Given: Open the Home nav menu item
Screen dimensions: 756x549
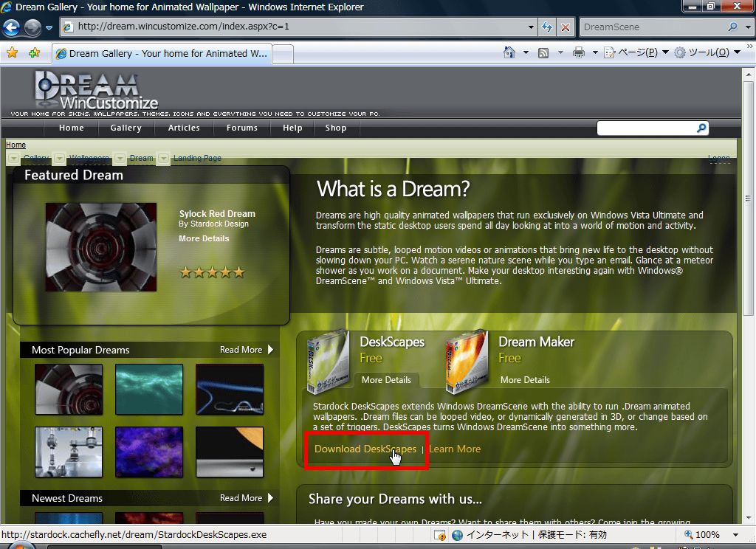Looking at the screenshot, I should (72, 128).
